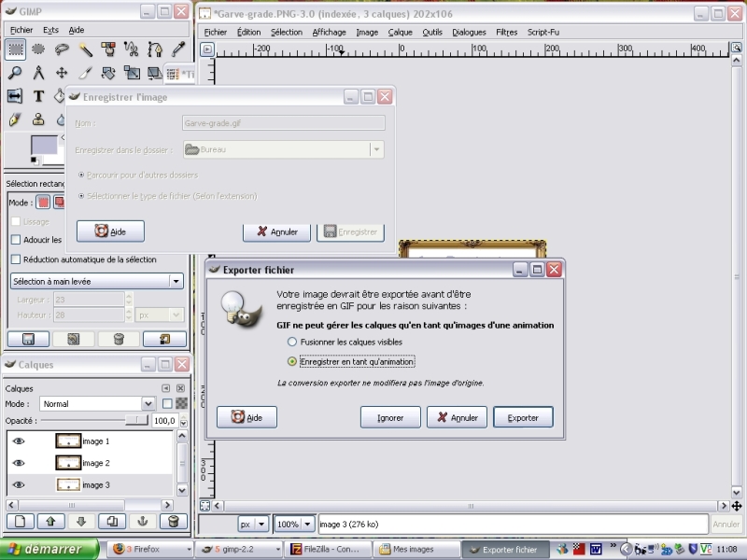Select the Rotate tool
Screen dimensions: 747x560
tap(108, 73)
